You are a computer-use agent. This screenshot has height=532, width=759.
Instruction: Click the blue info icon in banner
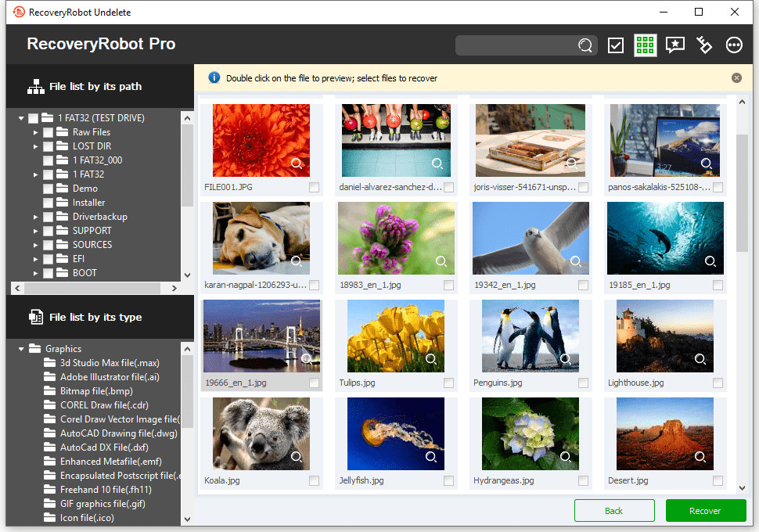214,77
